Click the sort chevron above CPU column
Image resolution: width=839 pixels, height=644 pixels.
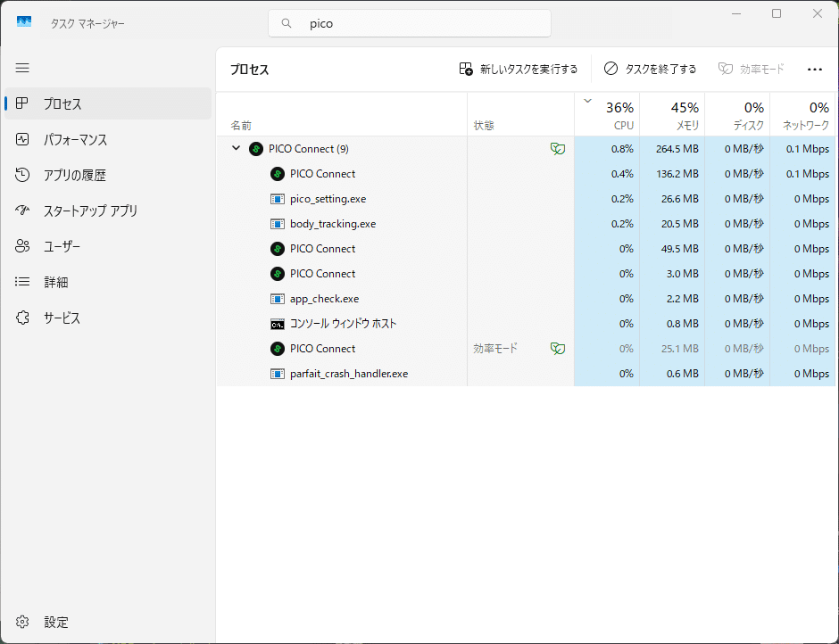click(587, 101)
